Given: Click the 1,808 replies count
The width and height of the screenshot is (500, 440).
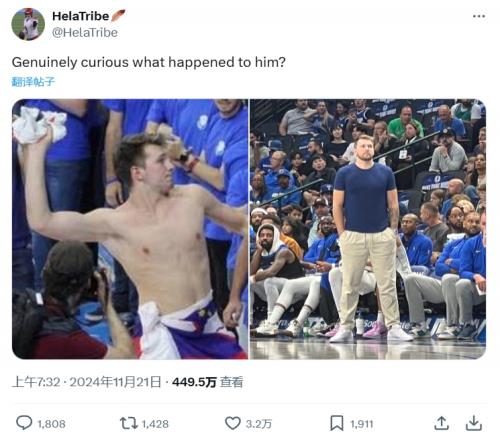Looking at the screenshot, I should [x=51, y=424].
